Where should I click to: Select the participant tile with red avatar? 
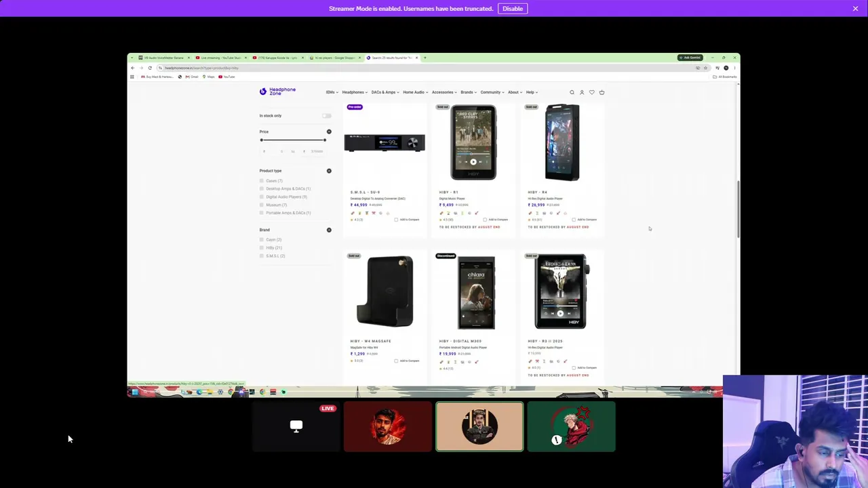[x=388, y=426]
